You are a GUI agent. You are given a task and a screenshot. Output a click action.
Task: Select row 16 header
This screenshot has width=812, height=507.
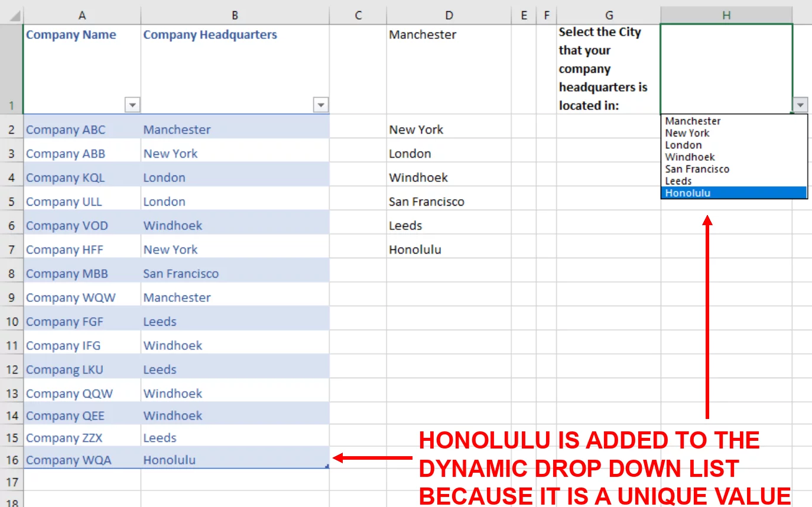pyautogui.click(x=12, y=460)
